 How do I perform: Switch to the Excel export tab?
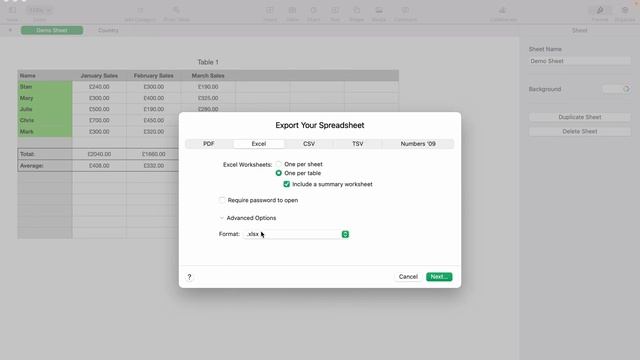tap(259, 144)
